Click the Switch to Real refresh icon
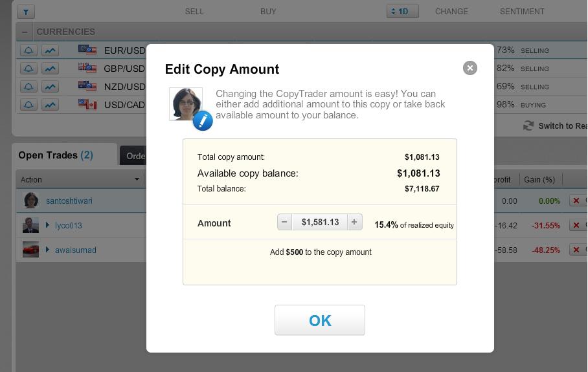The image size is (588, 372). tap(528, 126)
